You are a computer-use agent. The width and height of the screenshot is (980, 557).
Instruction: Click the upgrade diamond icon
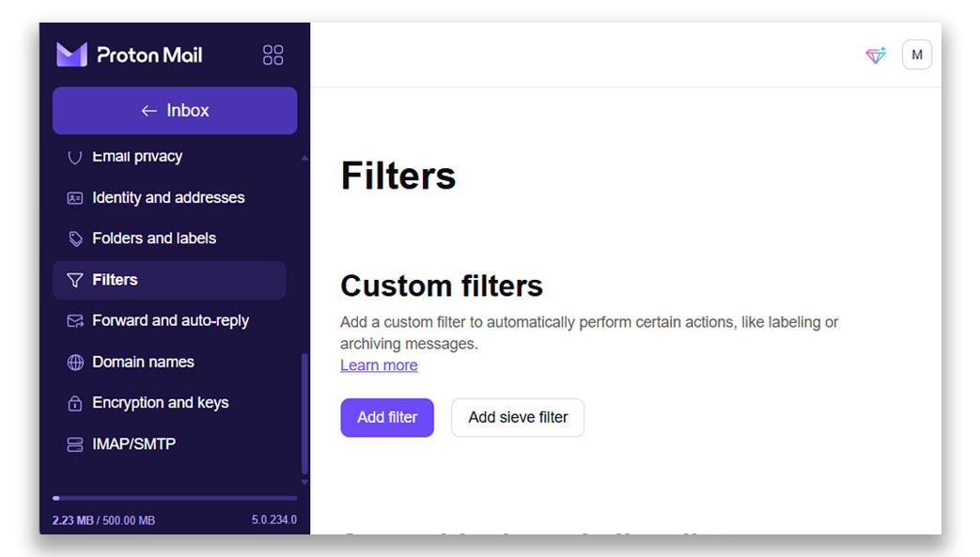tap(875, 55)
